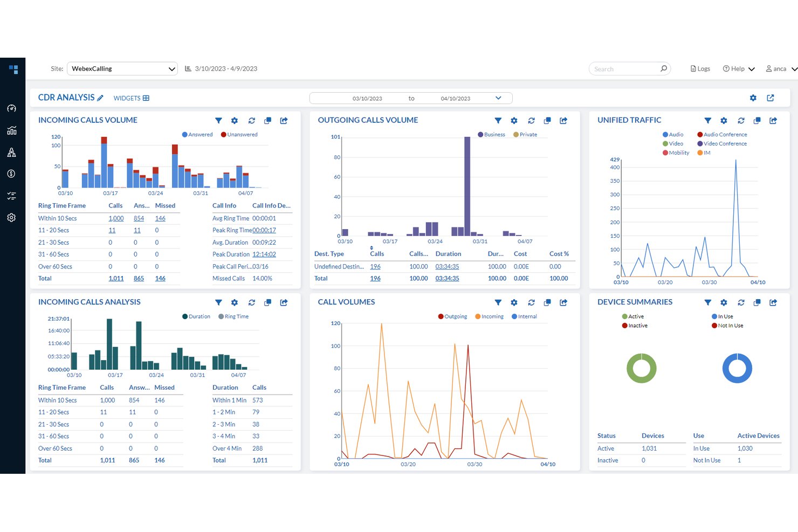The height and width of the screenshot is (532, 798).
Task: Edit CDR Analysis title with pencil icon
Action: point(100,98)
